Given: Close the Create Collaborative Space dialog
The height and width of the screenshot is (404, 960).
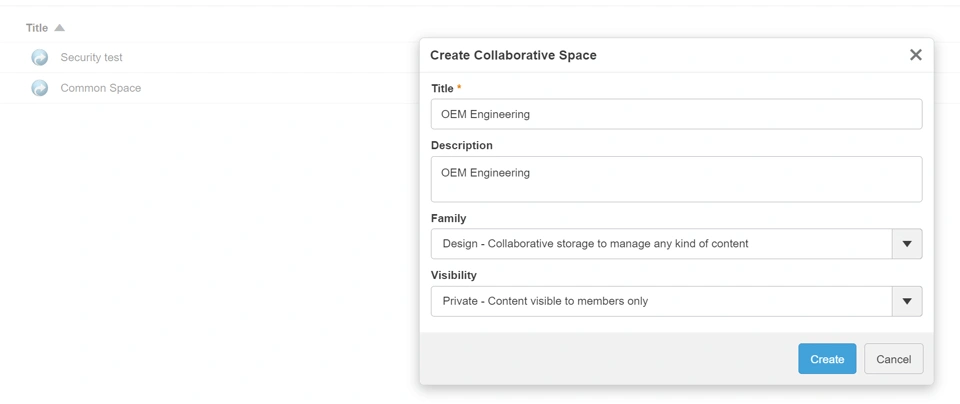Looking at the screenshot, I should pyautogui.click(x=915, y=55).
